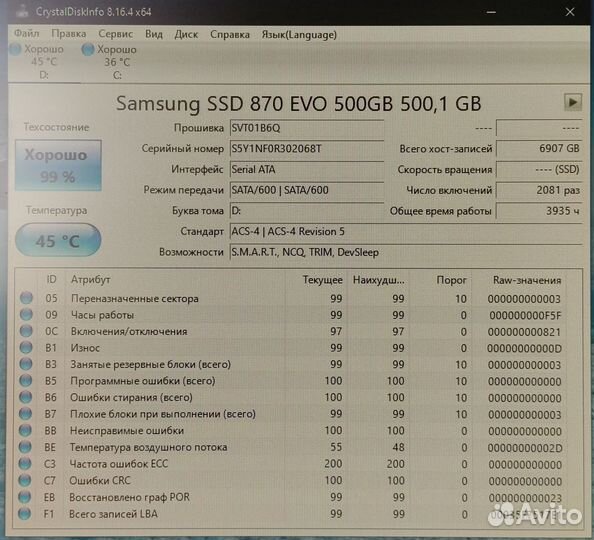This screenshot has height=540, width=594.
Task: Click the disk title Samsung SSD 870 EVO
Action: coord(299,103)
